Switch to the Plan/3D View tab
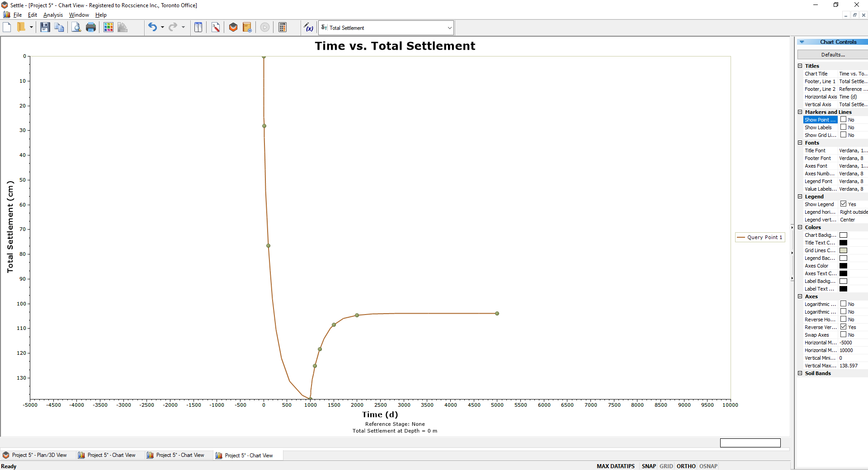 pyautogui.click(x=38, y=455)
